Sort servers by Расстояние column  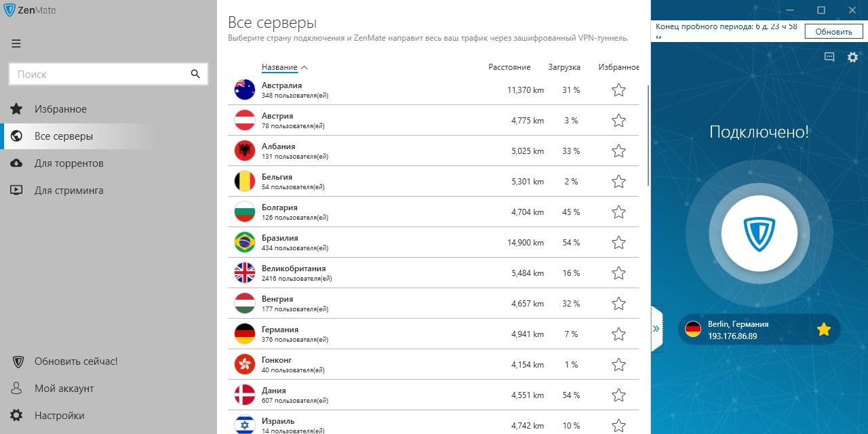(509, 67)
